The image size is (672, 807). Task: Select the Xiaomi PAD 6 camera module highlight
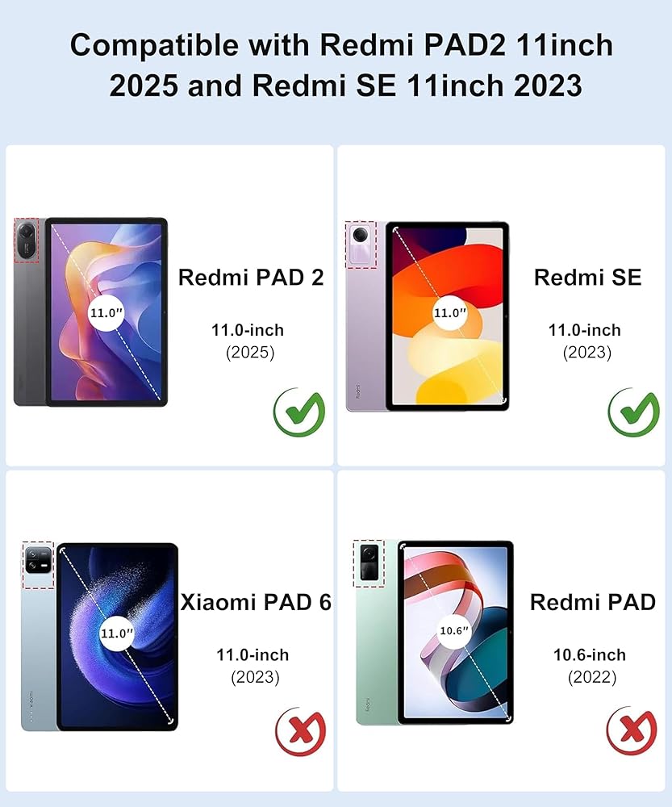38,565
